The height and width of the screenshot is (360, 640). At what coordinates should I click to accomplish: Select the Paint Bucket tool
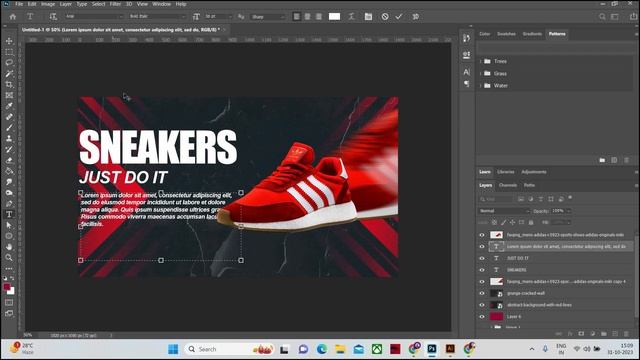coord(9,171)
